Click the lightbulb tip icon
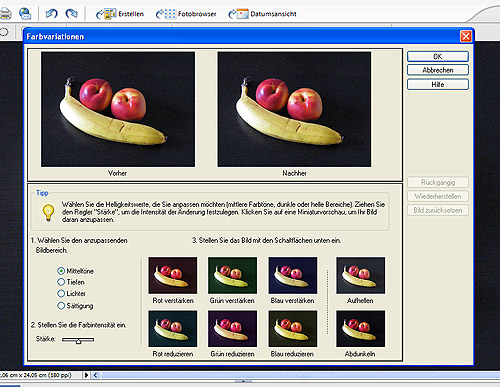 [x=48, y=213]
